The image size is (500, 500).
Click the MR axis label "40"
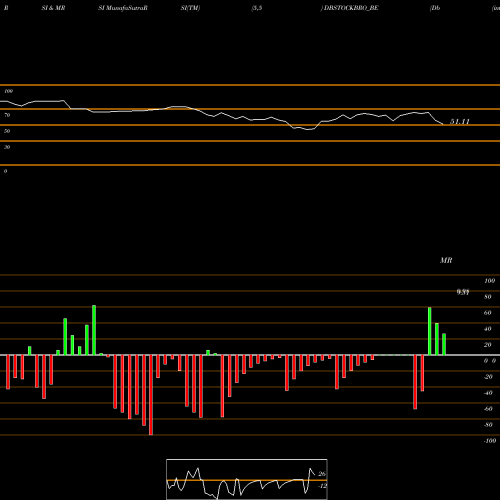[488, 329]
